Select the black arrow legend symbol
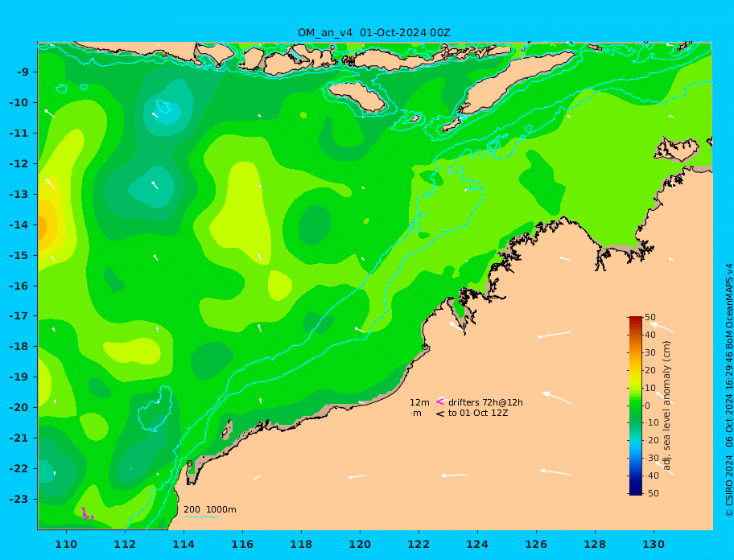 [440, 414]
